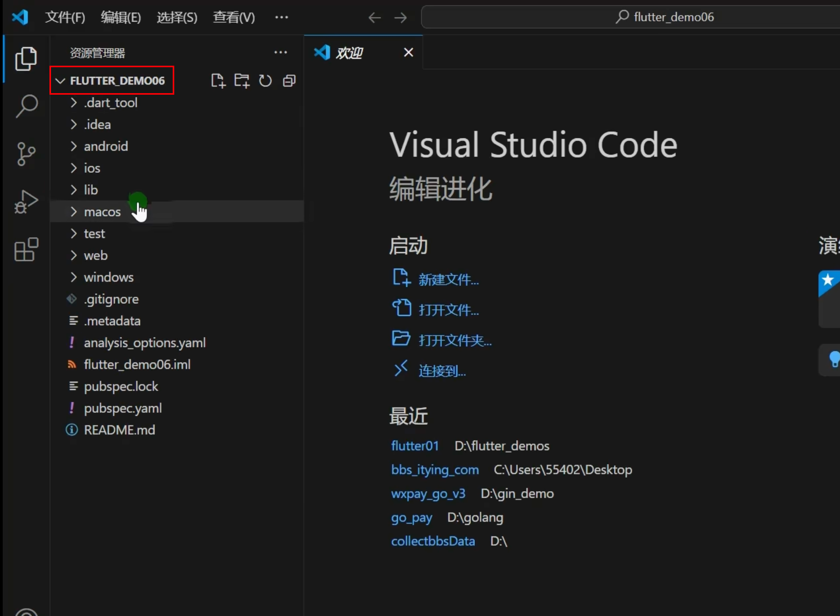Viewport: 840px width, 616px height.
Task: Open the .metadata file
Action: point(177,321)
